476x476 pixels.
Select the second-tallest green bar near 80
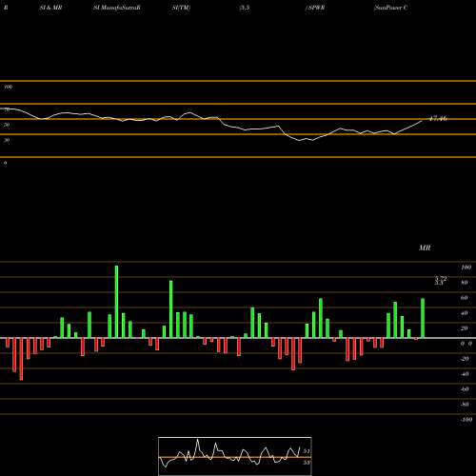[x=171, y=309]
